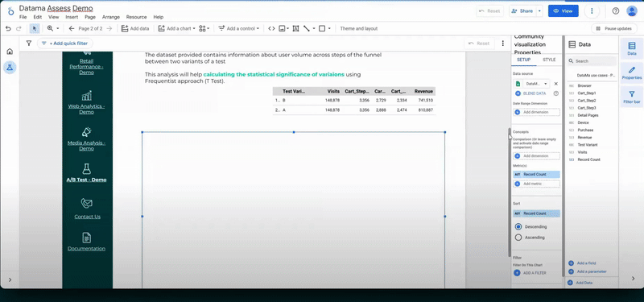Switch to the STYLE tab
Viewport: 644px width, 302px height.
[549, 60]
